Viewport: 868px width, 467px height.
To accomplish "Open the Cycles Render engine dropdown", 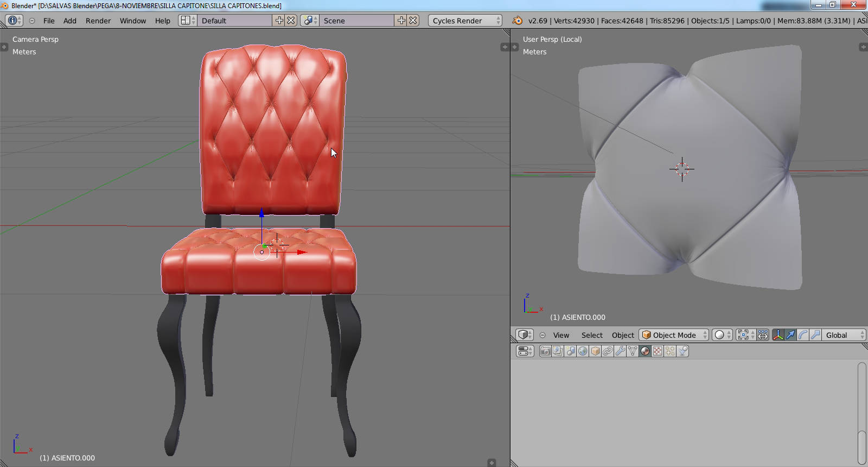I will click(x=465, y=21).
